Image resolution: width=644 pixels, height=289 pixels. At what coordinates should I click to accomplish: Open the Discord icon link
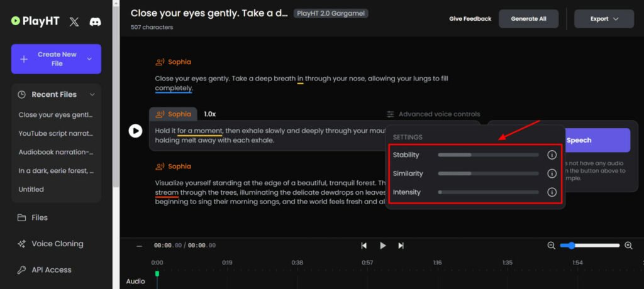tap(96, 21)
